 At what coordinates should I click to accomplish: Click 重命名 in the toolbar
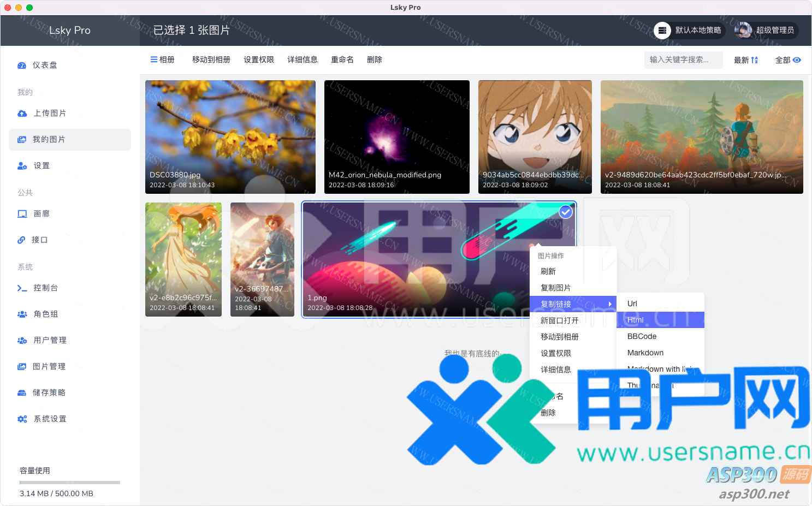[342, 59]
